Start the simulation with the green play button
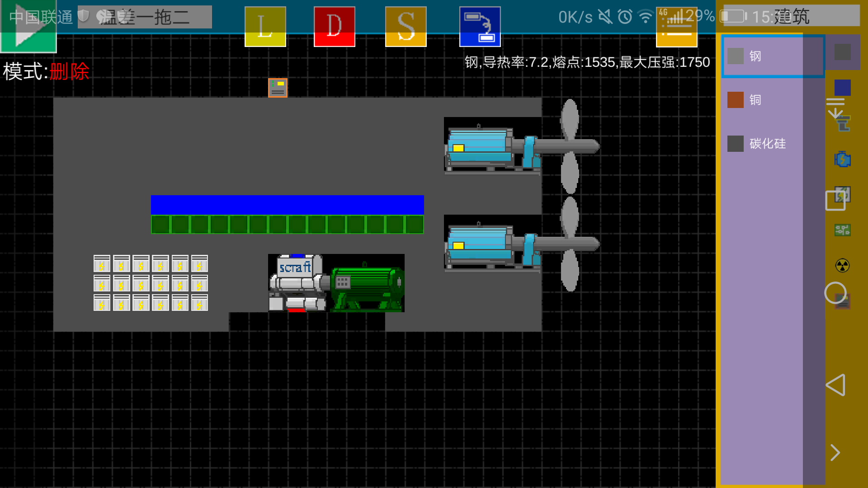The image size is (868, 488). [28, 26]
